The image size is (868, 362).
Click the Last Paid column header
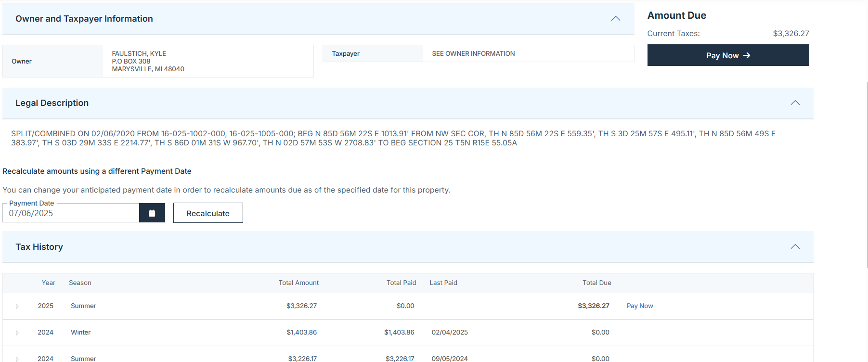coord(443,283)
